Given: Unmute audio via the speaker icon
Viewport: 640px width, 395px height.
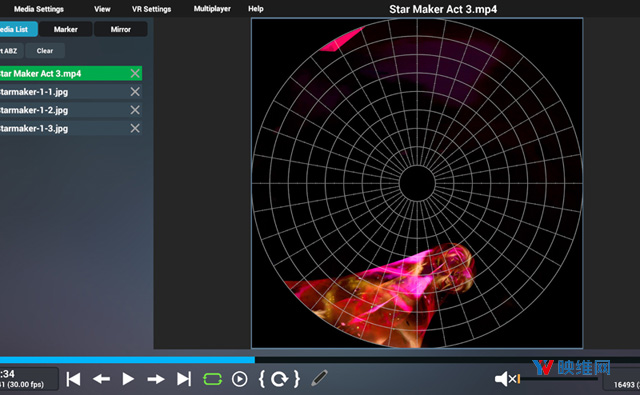Looking at the screenshot, I should point(506,379).
